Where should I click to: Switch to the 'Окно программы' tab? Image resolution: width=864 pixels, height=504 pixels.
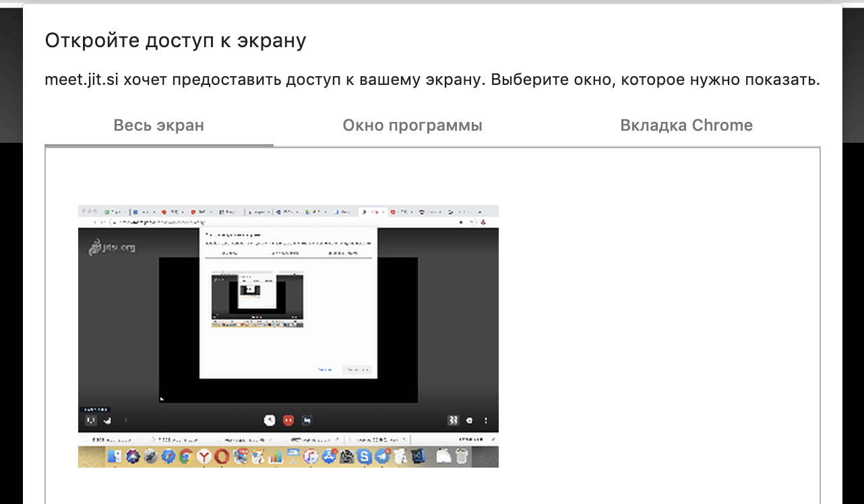pos(412,126)
